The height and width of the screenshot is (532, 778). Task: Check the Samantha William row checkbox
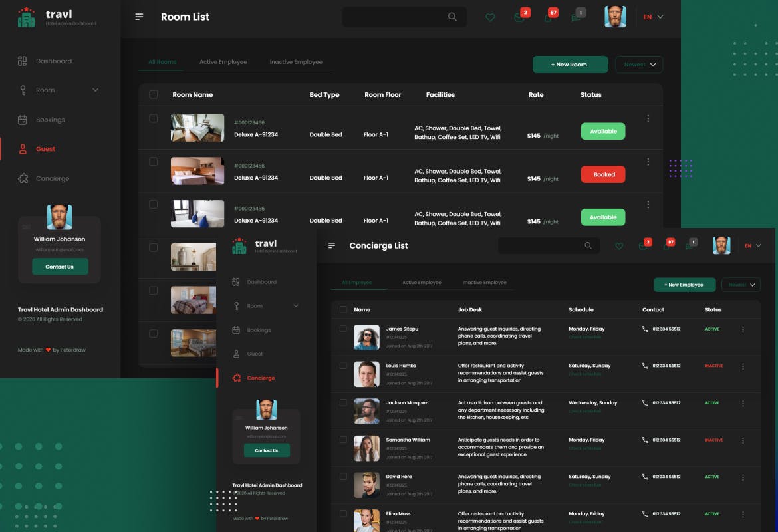343,440
